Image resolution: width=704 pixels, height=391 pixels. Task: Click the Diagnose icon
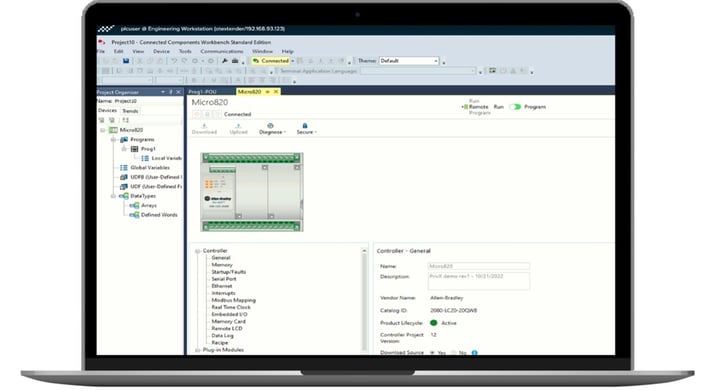click(270, 126)
